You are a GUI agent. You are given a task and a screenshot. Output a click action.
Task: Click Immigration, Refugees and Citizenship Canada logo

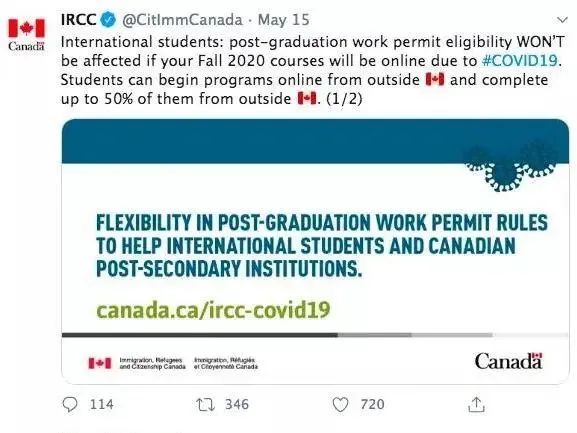(173, 363)
